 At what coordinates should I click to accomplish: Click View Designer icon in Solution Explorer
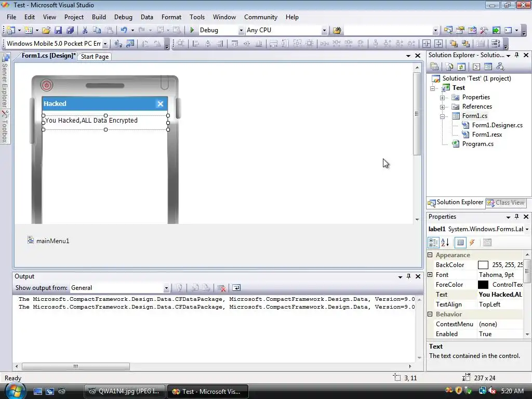[488, 67]
